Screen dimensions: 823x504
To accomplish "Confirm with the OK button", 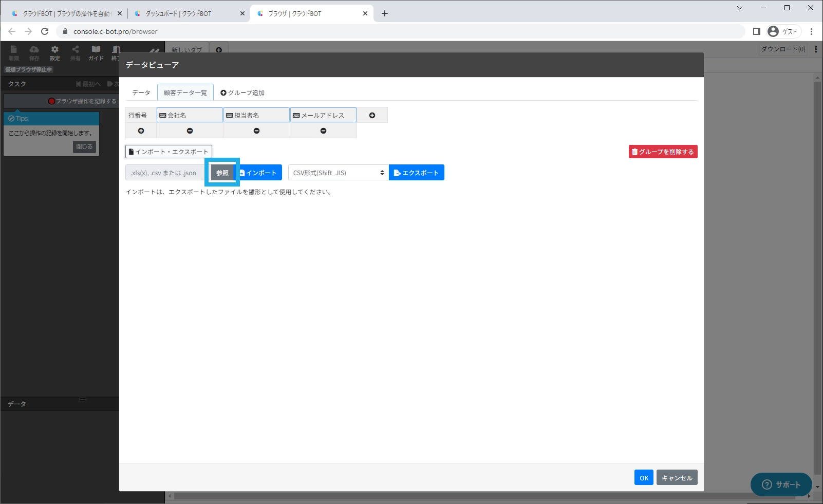I will pyautogui.click(x=643, y=478).
